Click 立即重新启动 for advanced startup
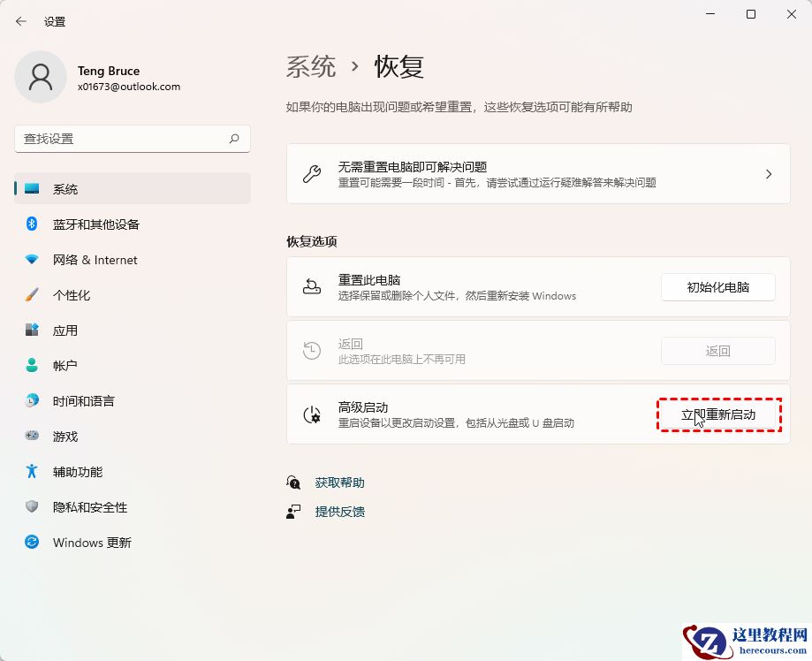The image size is (812, 661). click(717, 414)
